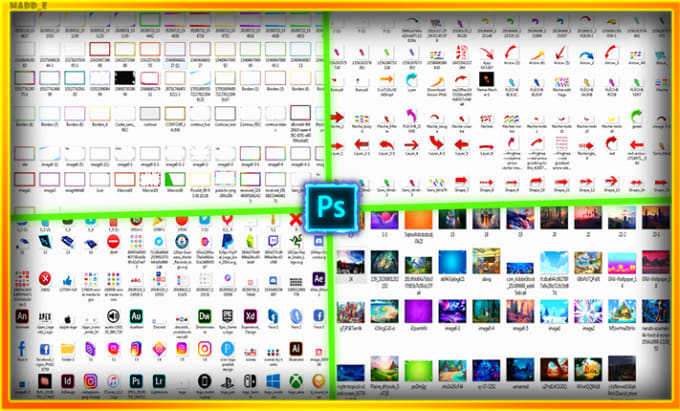Select the After Effects Ae icon
Screen dimensions: 680x411
(x=318, y=279)
